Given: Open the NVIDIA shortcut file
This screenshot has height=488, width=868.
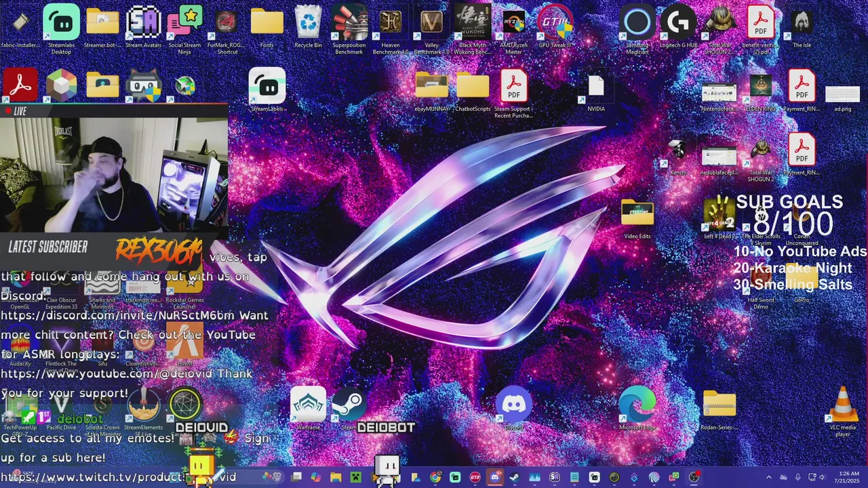Looking at the screenshot, I should 595,91.
